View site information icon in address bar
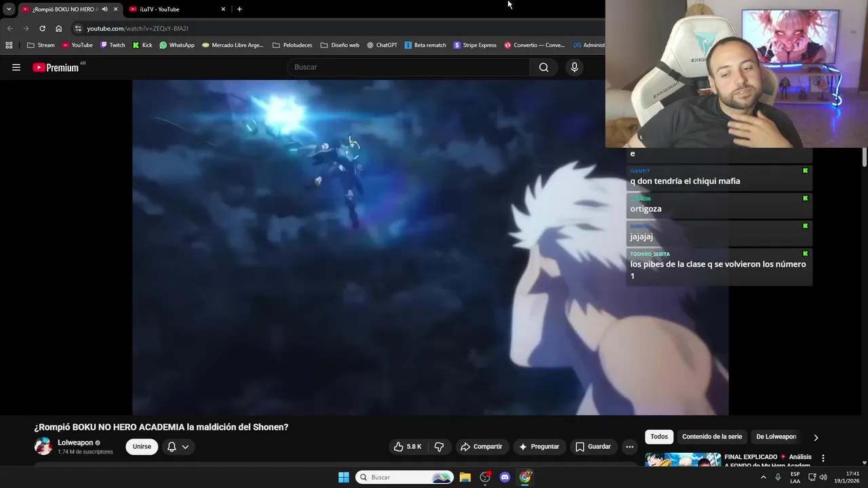Image resolution: width=868 pixels, height=488 pixels. click(x=78, y=28)
